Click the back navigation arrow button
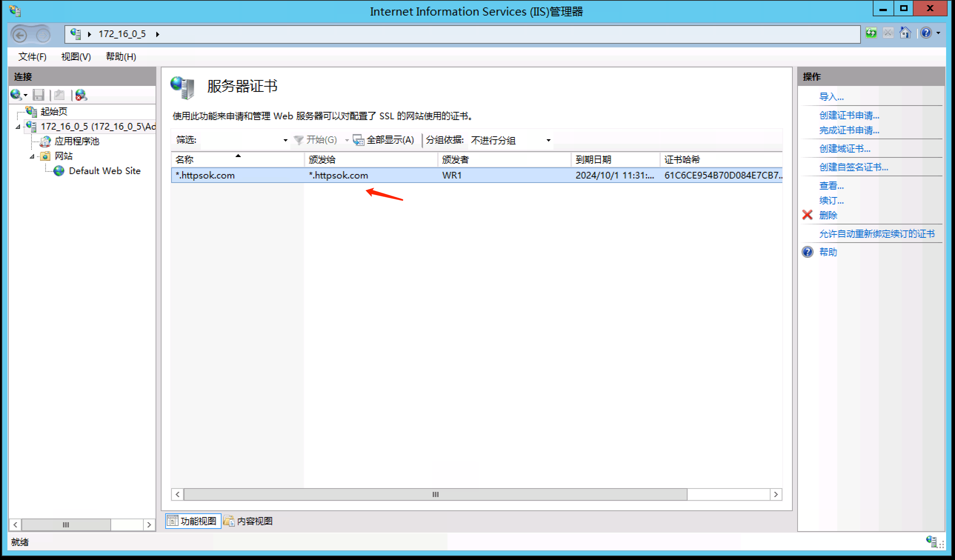Image resolution: width=955 pixels, height=560 pixels. 20,35
